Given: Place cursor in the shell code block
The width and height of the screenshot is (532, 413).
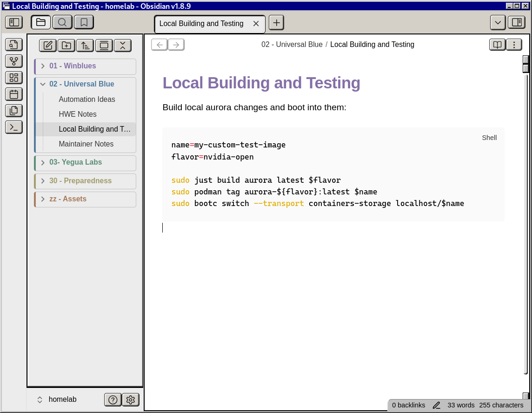Looking at the screenshot, I should coord(333,174).
